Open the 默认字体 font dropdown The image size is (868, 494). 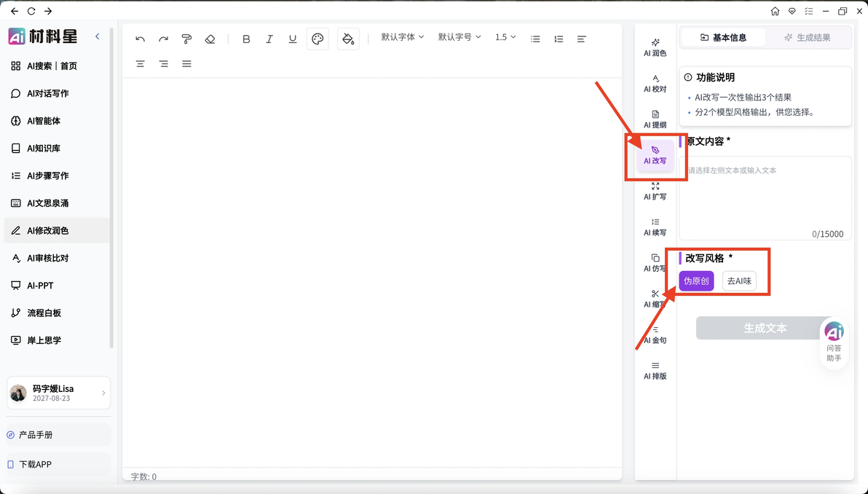pos(403,37)
